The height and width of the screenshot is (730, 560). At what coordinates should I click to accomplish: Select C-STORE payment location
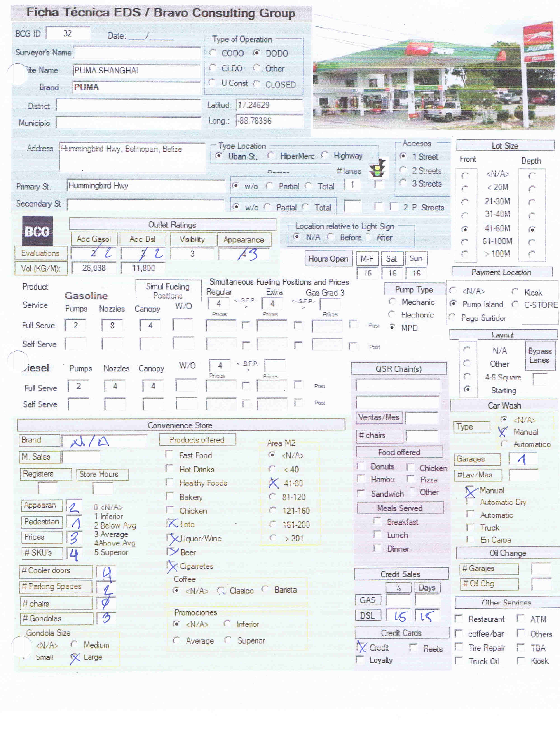[x=515, y=304]
